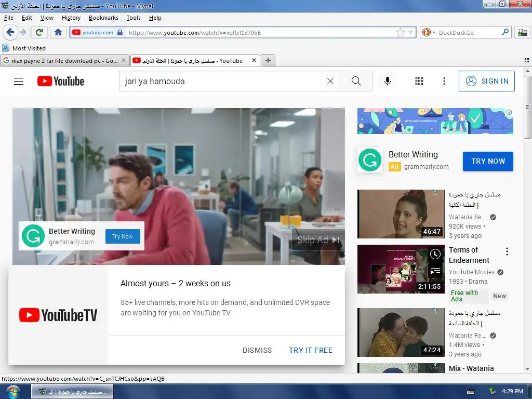This screenshot has width=532, height=399.
Task: Dismiss the YouTube TV promo
Action: pos(257,350)
